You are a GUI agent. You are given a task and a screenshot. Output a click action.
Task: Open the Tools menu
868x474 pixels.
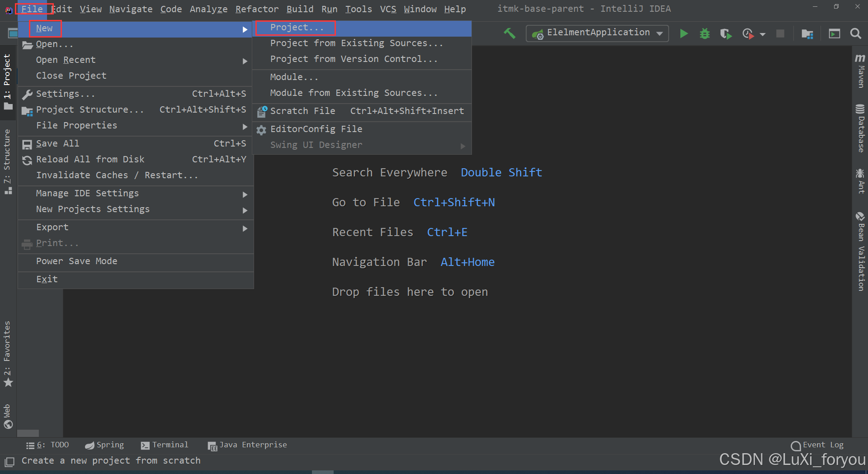(x=359, y=9)
